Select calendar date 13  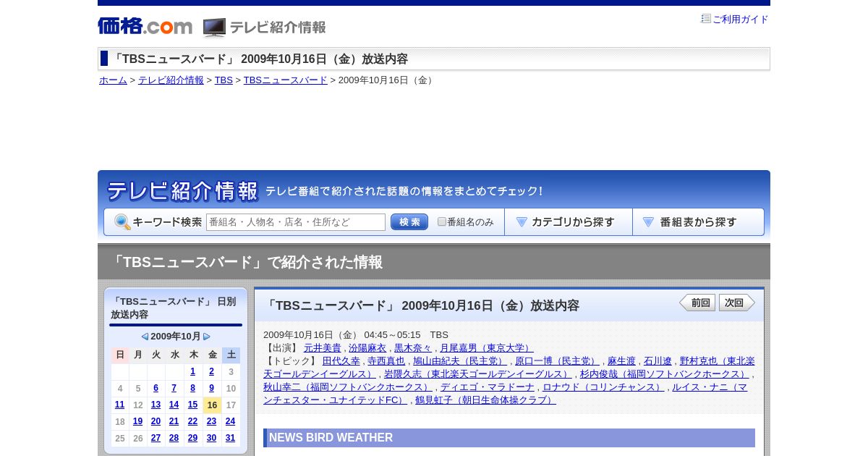pyautogui.click(x=156, y=405)
